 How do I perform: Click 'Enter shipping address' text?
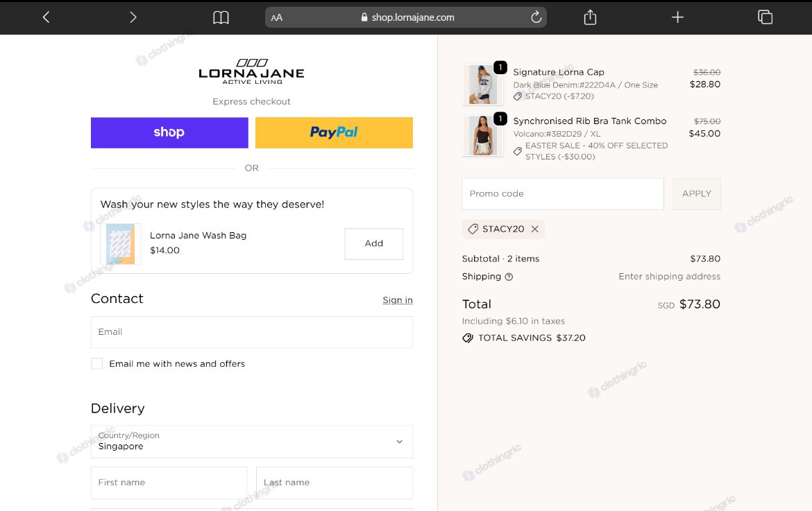tap(669, 277)
